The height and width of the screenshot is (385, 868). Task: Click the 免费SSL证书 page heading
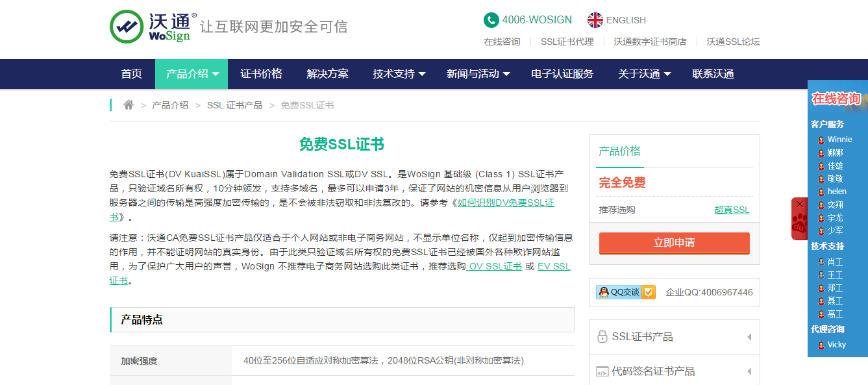341,144
